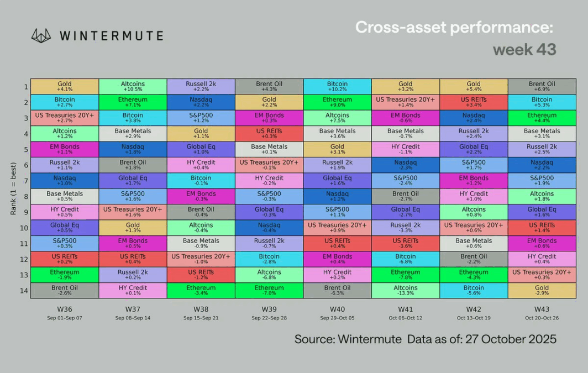The image size is (588, 373).
Task: Select the W38 Russell 2k top-ranked cell
Action: 201,87
